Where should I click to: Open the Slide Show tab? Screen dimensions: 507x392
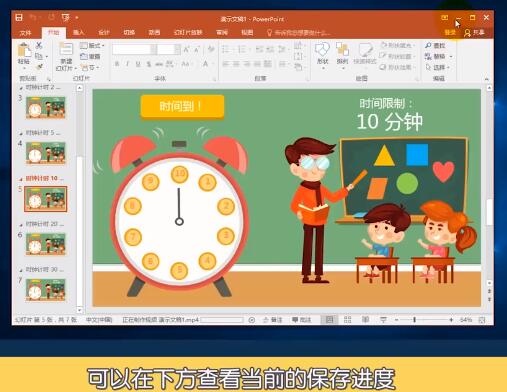click(188, 32)
